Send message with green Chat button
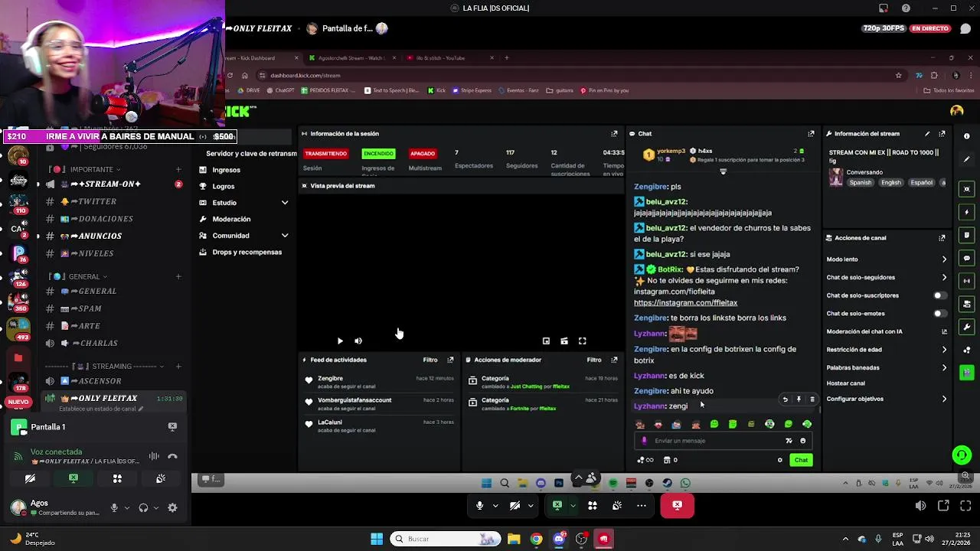 coord(801,460)
